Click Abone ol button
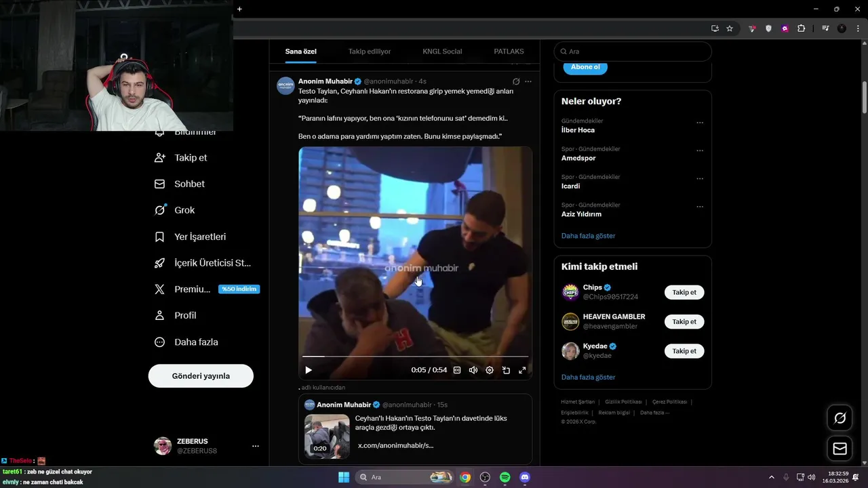 [x=585, y=67]
